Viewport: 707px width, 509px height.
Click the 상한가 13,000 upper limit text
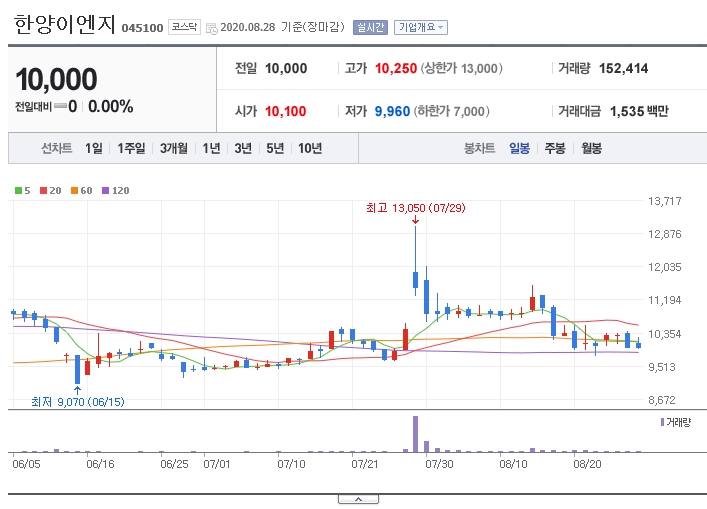[x=461, y=69]
